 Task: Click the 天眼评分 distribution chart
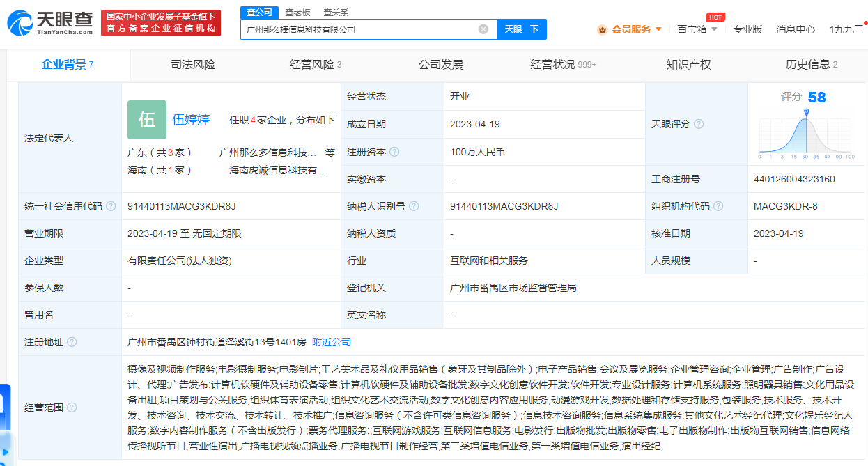pyautogui.click(x=807, y=134)
